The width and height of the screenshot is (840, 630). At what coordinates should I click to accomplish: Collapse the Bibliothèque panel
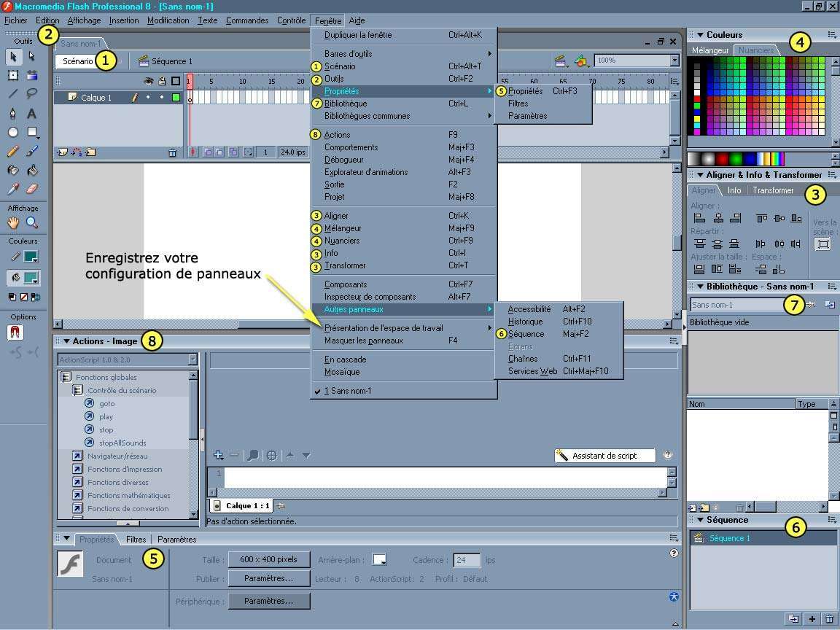pyautogui.click(x=700, y=287)
